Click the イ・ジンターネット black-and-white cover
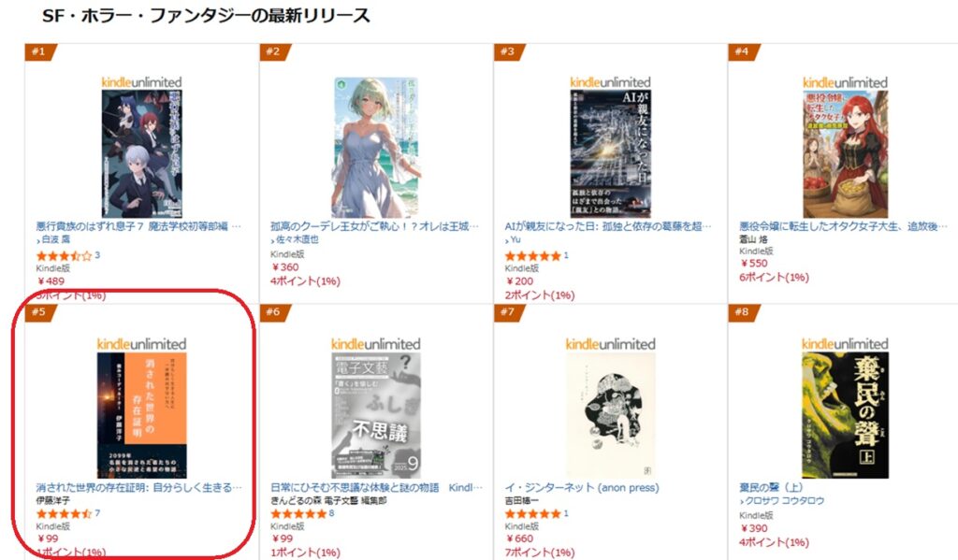Image resolution: width=958 pixels, height=560 pixels. click(610, 415)
